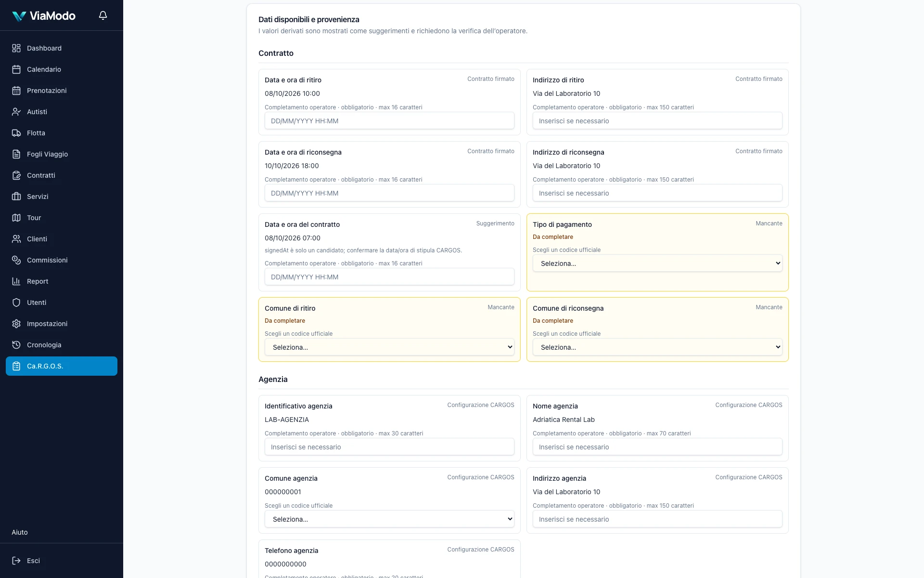Click the Contratti sidebar icon
The width and height of the screenshot is (924, 578).
[16, 175]
